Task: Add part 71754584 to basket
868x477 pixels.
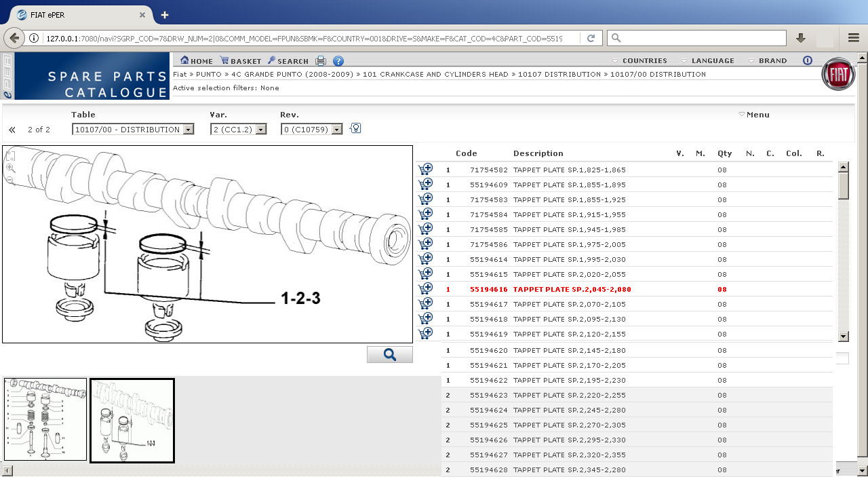Action: (x=425, y=214)
